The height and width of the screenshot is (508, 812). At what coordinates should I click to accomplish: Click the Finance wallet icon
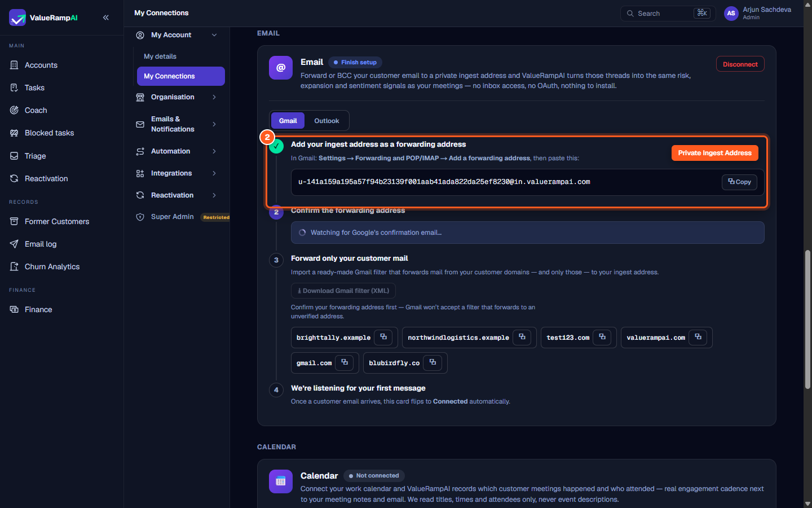click(14, 309)
